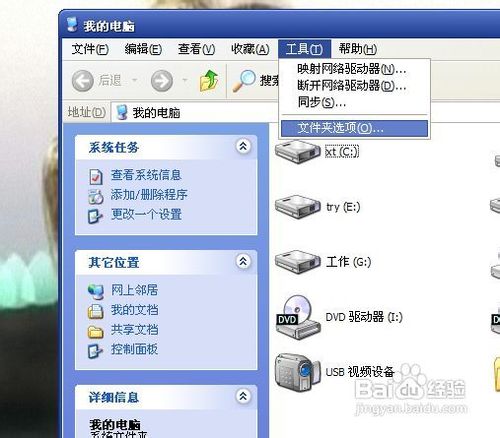Open the Back button history dropdown arrow
Screen dimensions: 500x438
pyautogui.click(x=135, y=80)
